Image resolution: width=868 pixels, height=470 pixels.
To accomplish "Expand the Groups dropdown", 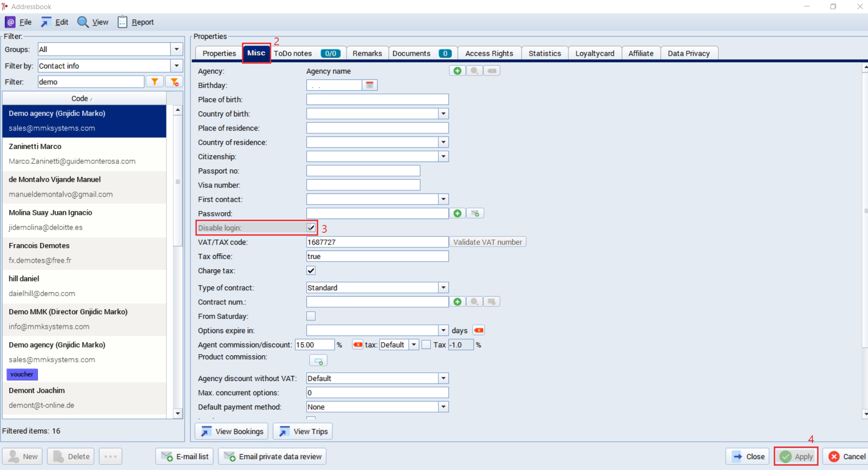I will click(177, 49).
